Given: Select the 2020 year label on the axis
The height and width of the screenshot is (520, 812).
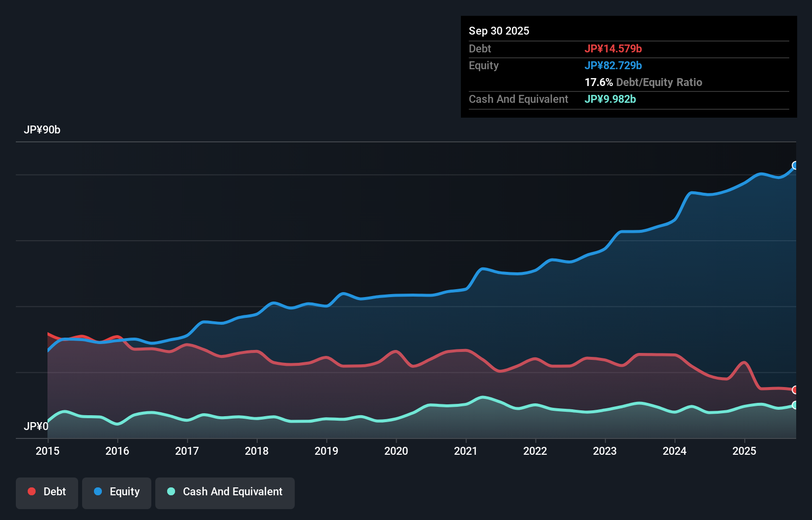Looking at the screenshot, I should pyautogui.click(x=396, y=451).
